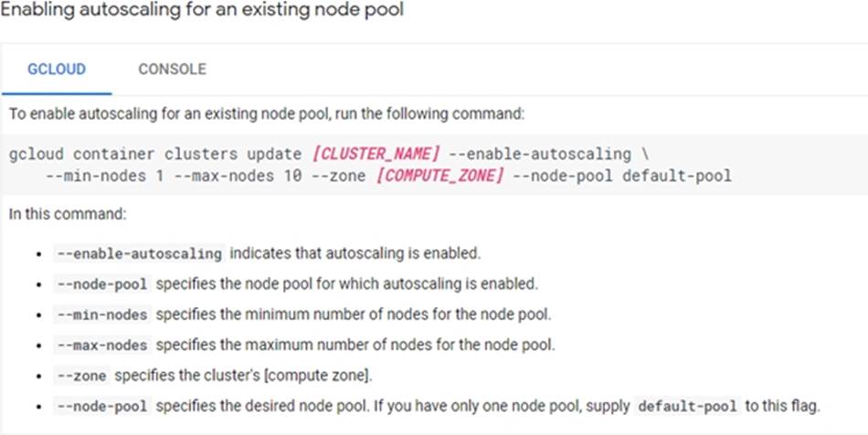
Task: Open the CONSOLE tab
Action: point(172,69)
